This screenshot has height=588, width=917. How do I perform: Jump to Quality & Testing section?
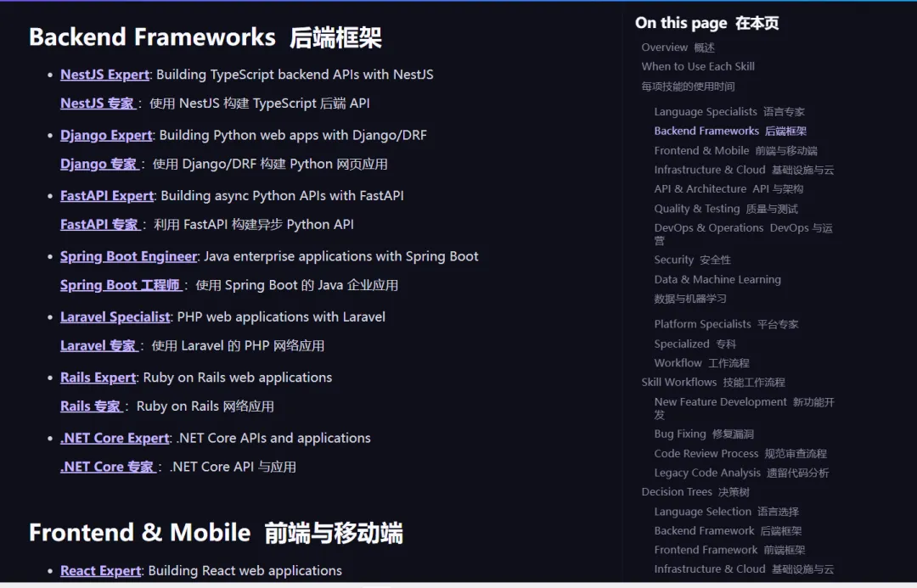pos(726,209)
